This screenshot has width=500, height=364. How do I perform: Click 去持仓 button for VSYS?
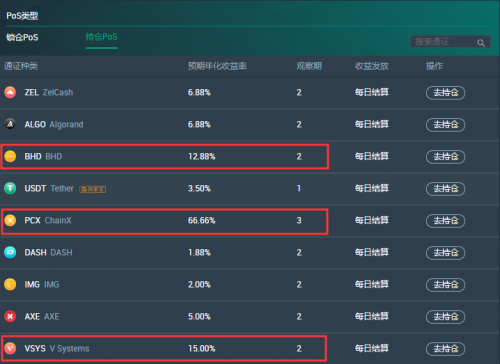[x=445, y=349]
